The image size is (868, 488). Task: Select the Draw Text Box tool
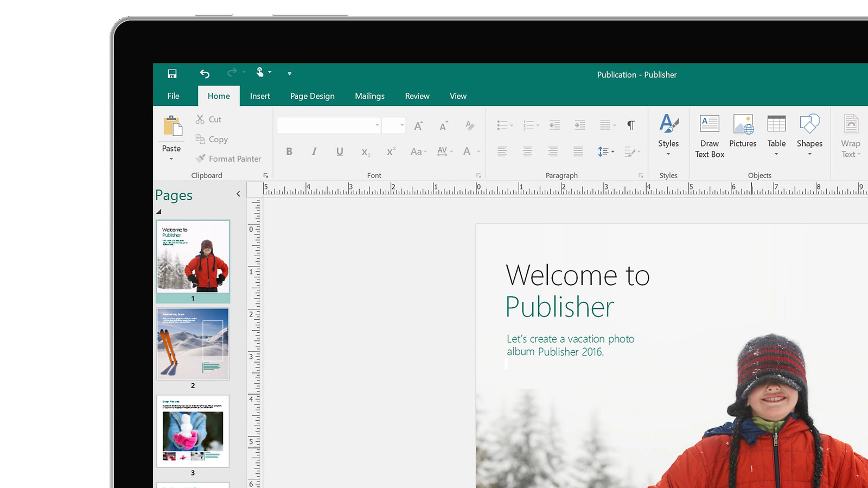pyautogui.click(x=709, y=136)
